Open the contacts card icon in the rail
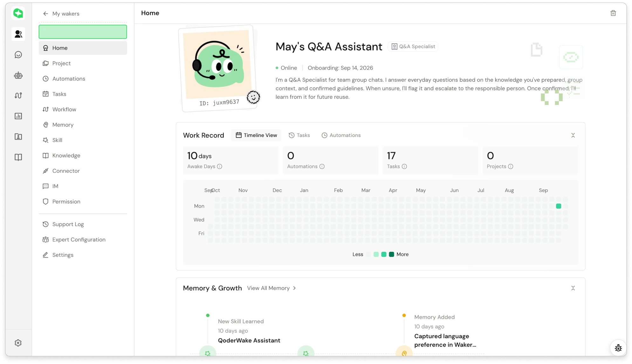This screenshot has height=364, width=632. [18, 137]
